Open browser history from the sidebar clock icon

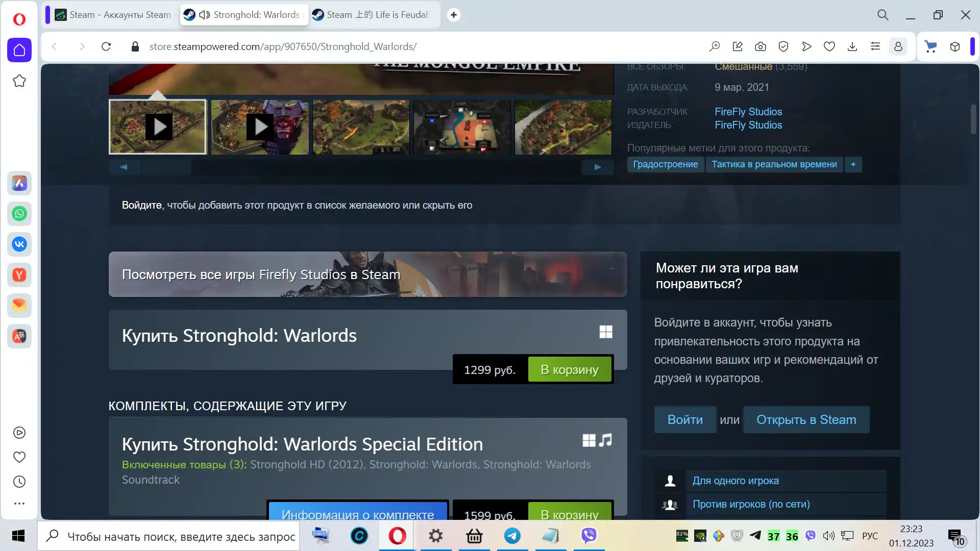19,482
